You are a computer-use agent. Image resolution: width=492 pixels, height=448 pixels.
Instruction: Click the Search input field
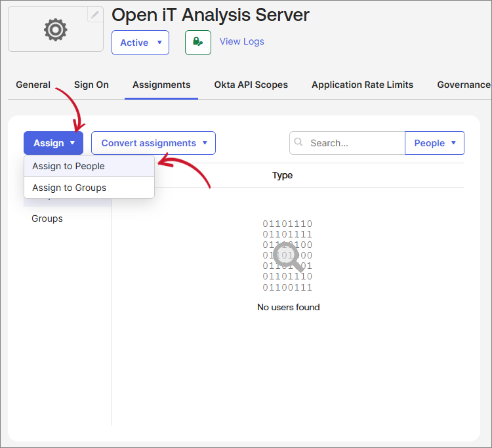pyautogui.click(x=347, y=143)
